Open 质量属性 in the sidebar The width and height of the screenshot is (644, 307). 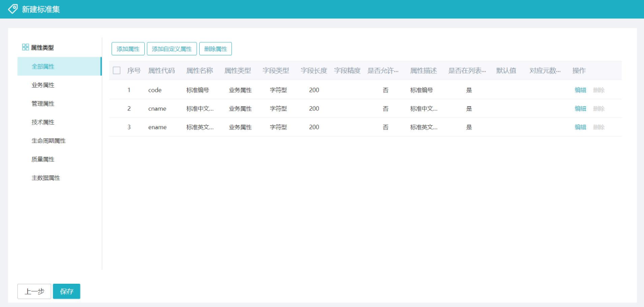[x=43, y=159]
